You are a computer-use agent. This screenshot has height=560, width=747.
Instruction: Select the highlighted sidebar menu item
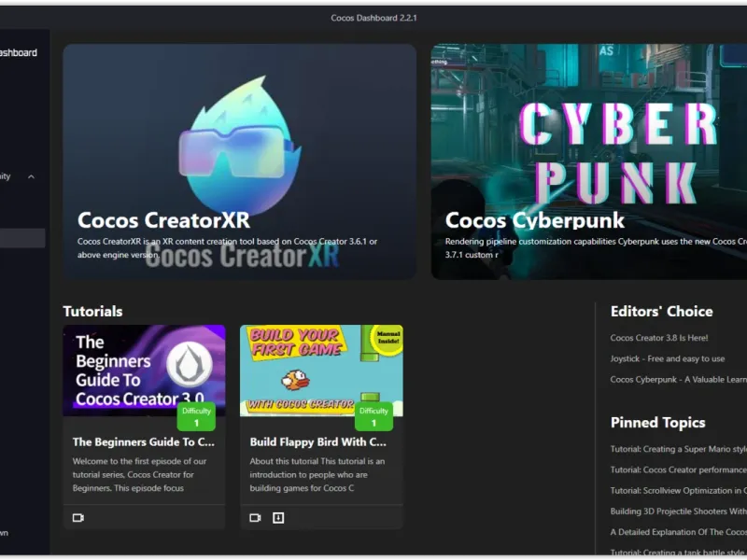tap(22, 238)
